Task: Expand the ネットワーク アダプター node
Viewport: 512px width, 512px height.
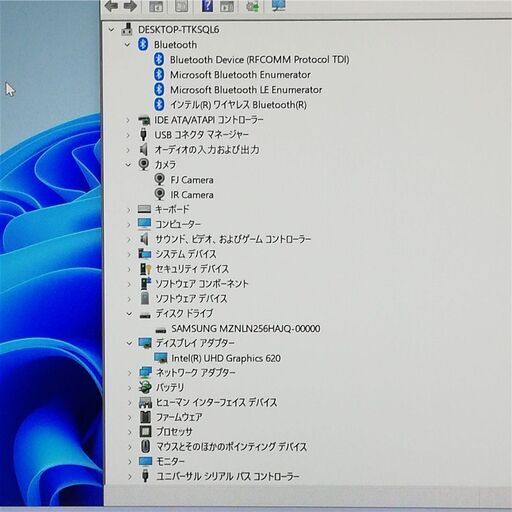Action: click(129, 373)
